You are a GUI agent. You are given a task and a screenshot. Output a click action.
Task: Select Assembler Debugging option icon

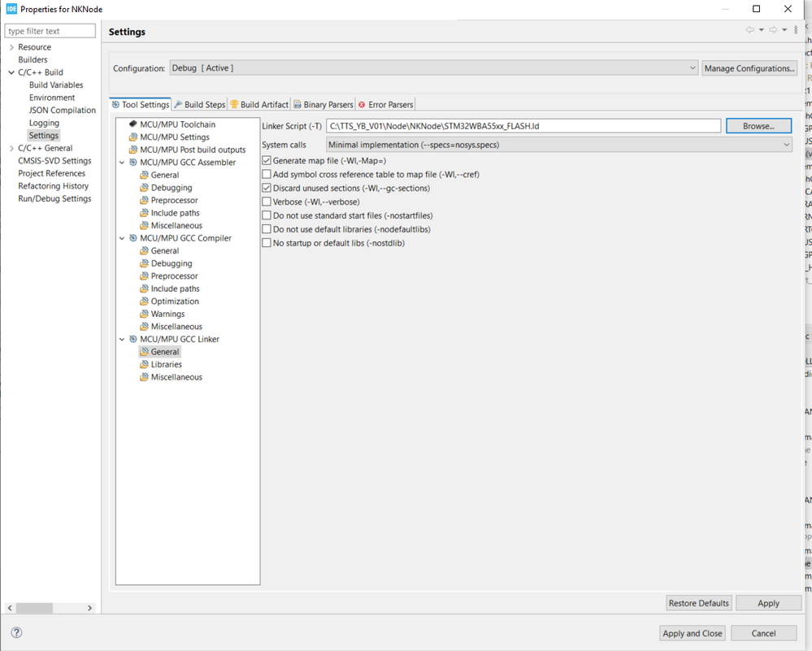click(145, 188)
